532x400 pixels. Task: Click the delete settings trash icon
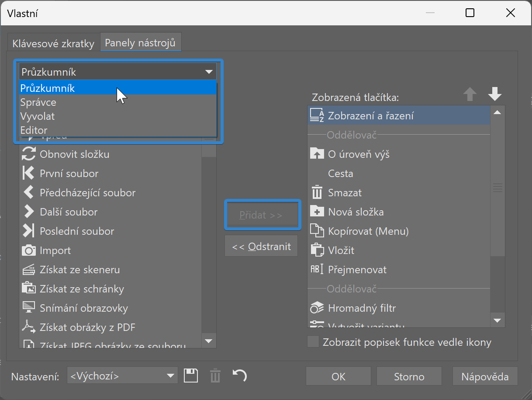click(215, 376)
